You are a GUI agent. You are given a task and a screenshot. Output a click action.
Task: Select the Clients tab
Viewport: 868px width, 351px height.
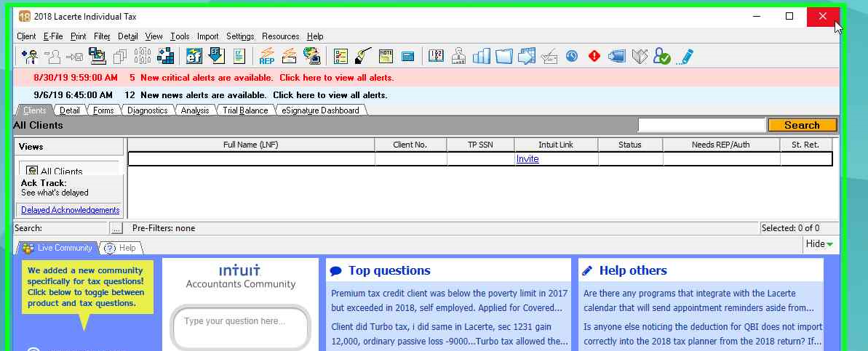tap(34, 110)
